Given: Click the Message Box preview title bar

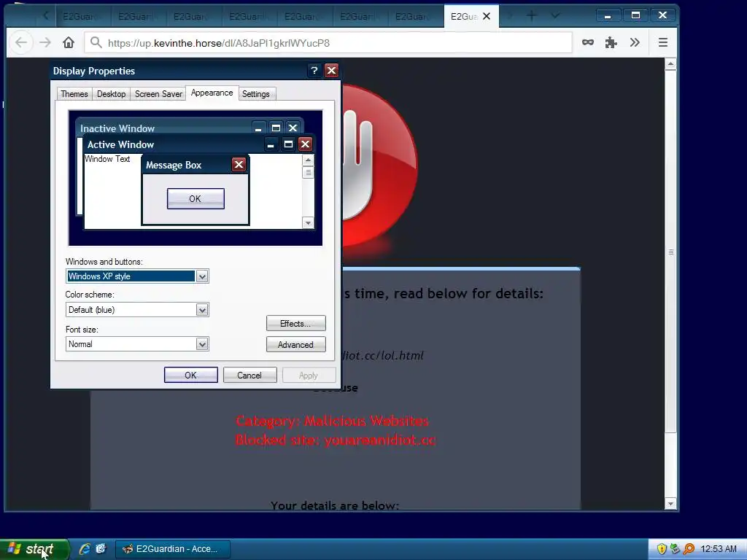Looking at the screenshot, I should click(195, 165).
